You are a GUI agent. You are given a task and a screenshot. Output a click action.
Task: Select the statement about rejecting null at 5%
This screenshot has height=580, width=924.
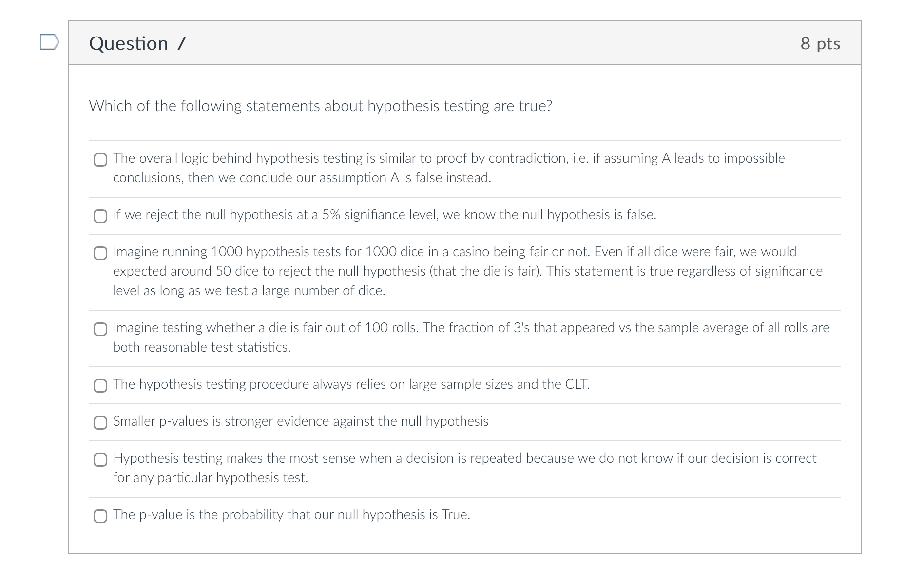[x=100, y=216]
